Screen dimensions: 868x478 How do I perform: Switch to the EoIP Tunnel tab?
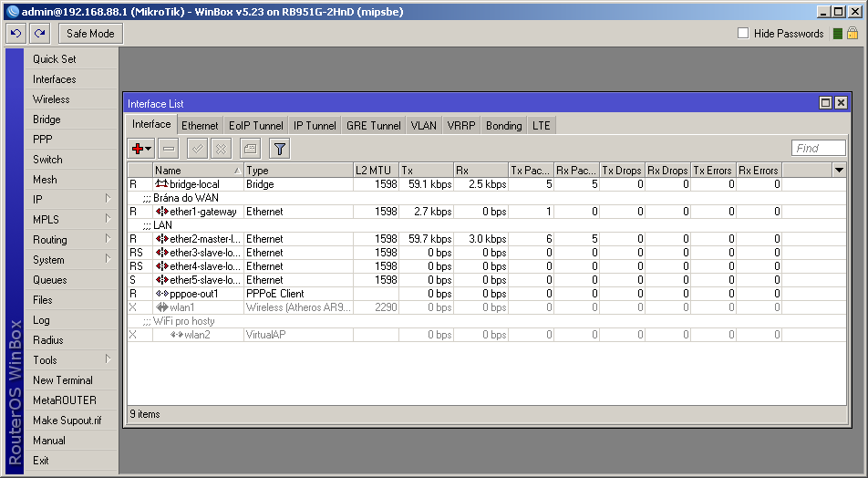pyautogui.click(x=255, y=126)
